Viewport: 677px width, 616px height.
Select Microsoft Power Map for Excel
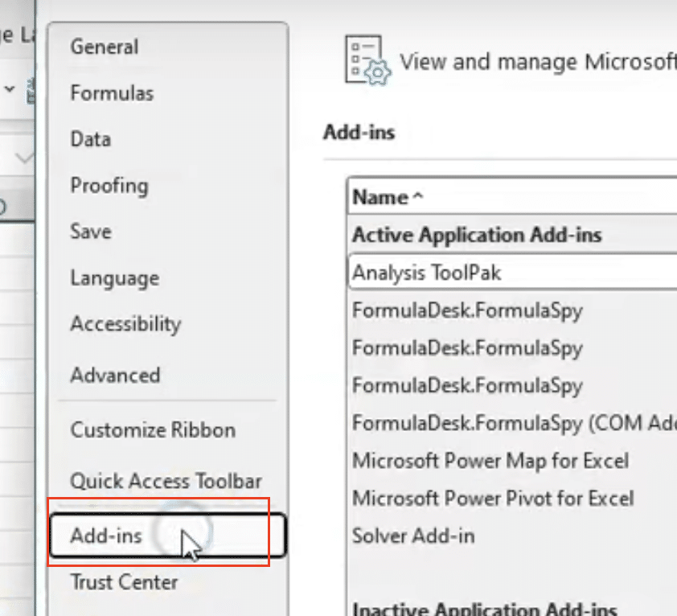(490, 461)
